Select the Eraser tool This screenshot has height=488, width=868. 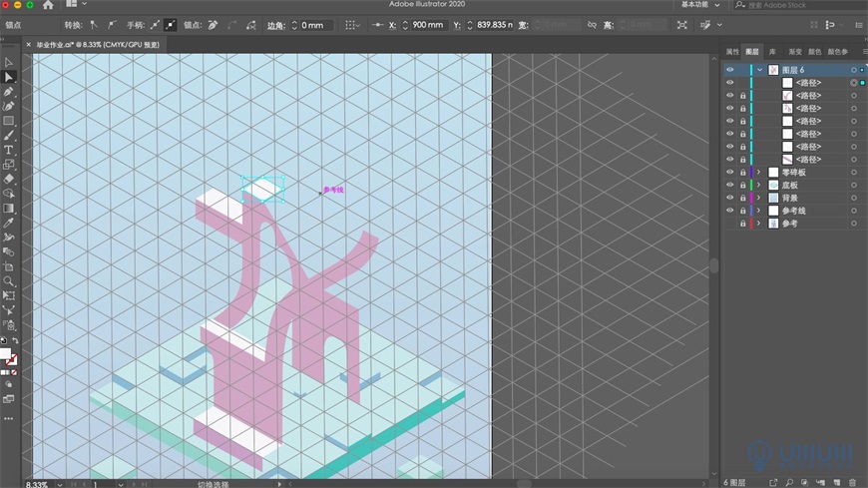8,179
